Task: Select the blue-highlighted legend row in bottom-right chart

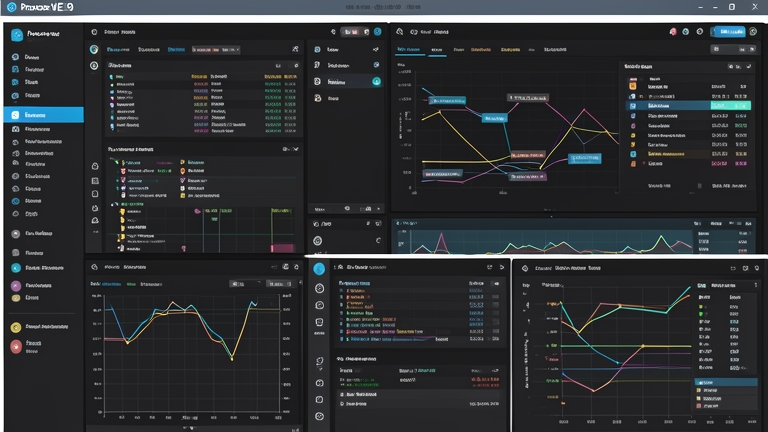Action: click(725, 382)
